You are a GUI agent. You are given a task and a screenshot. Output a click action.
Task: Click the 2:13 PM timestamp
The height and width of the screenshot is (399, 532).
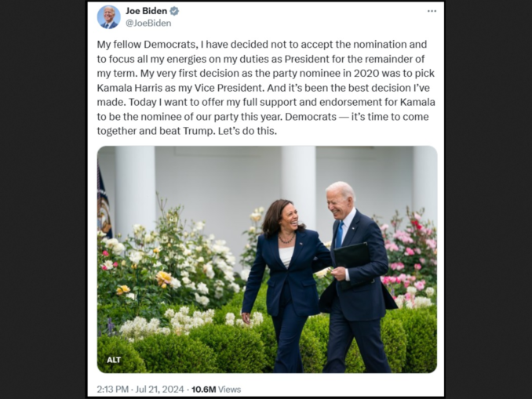coord(112,389)
